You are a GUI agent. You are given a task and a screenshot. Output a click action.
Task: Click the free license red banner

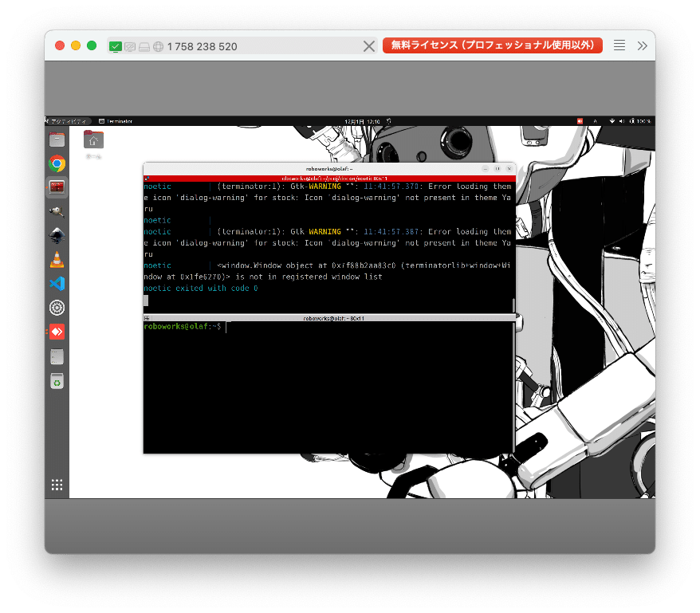[x=493, y=45]
